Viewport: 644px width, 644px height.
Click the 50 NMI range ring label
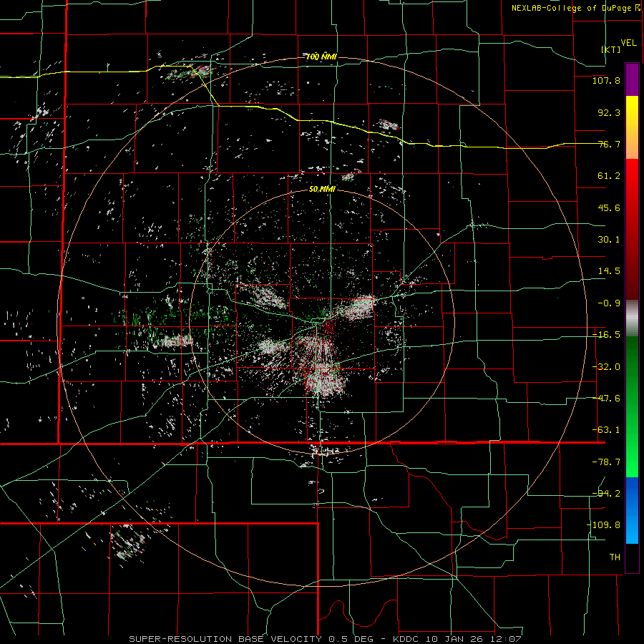[322, 189]
